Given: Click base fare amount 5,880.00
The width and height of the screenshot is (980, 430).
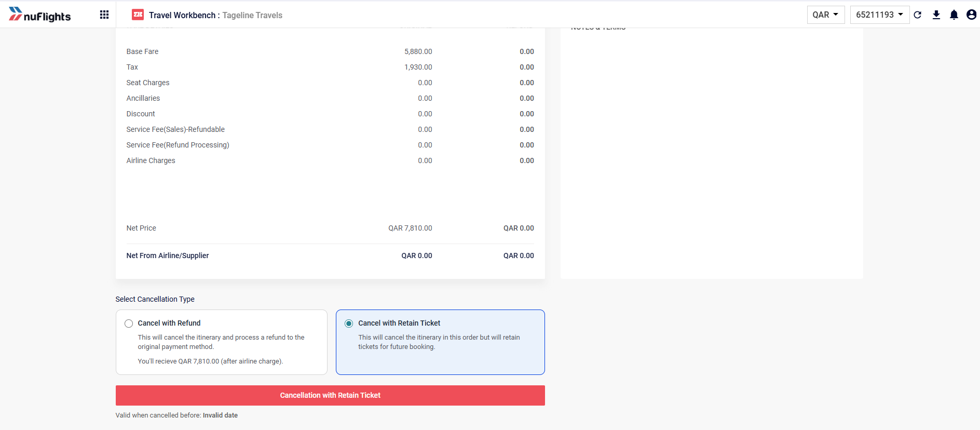Looking at the screenshot, I should pyautogui.click(x=418, y=51).
